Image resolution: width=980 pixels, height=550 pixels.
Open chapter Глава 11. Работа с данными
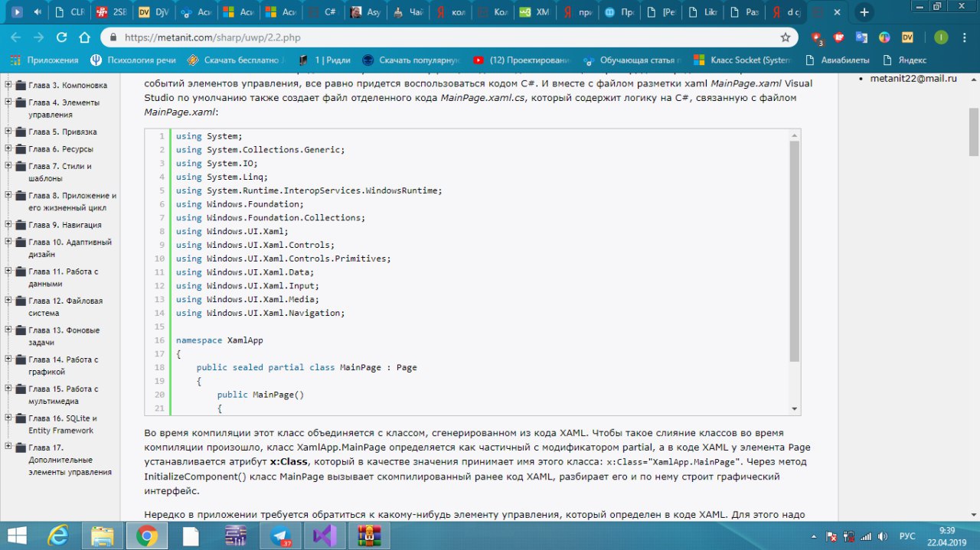pos(64,277)
